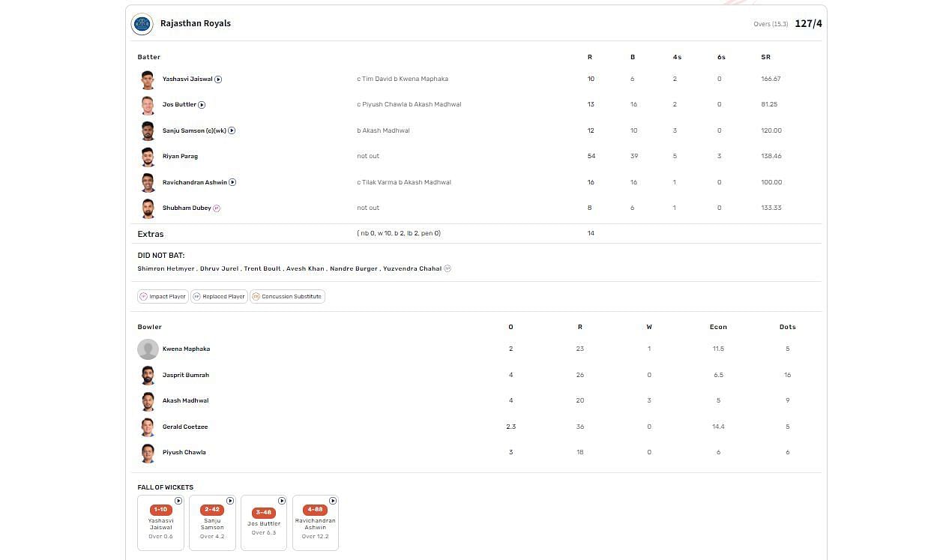The image size is (952, 560).
Task: Click Riyan Parag's strike rate 138.46
Action: [x=771, y=157]
